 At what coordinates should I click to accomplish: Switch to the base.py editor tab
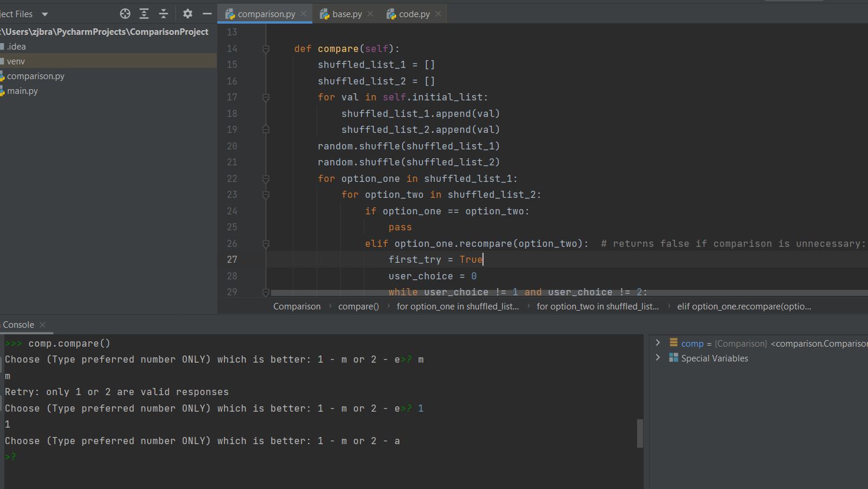347,14
